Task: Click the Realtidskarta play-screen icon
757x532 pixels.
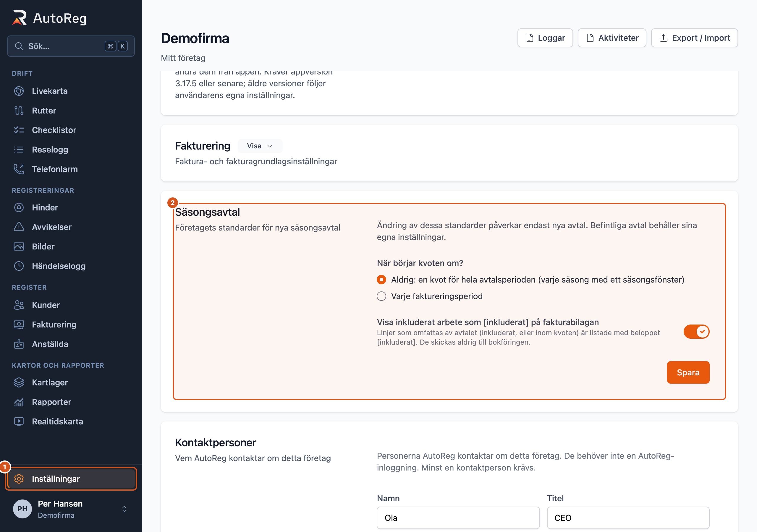Action: (x=19, y=421)
